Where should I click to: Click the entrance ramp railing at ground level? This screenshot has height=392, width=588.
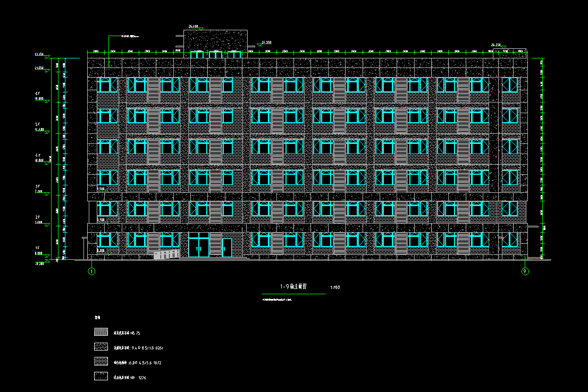point(166,254)
